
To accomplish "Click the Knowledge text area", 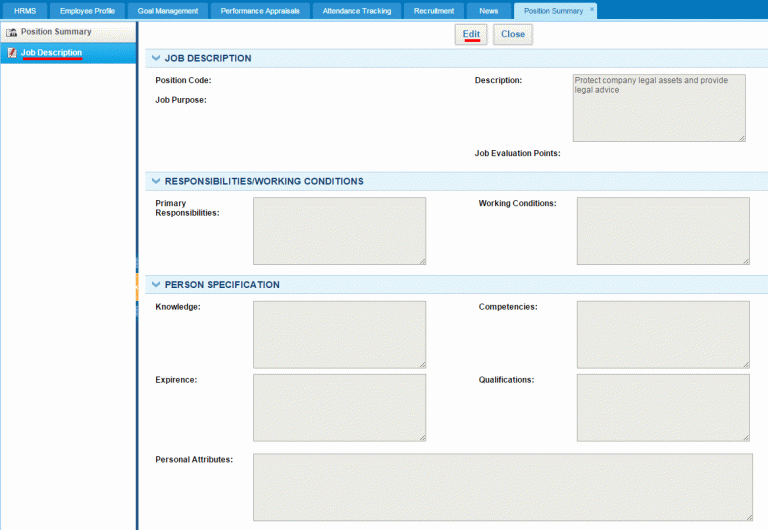I will click(339, 335).
